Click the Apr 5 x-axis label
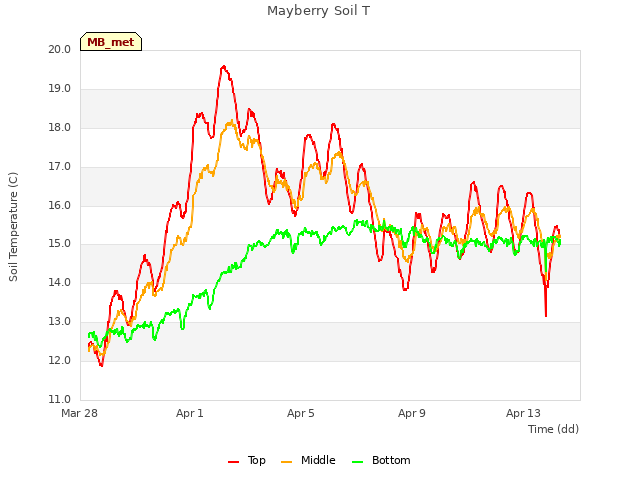Viewport: 640px width, 480px height. [x=301, y=413]
